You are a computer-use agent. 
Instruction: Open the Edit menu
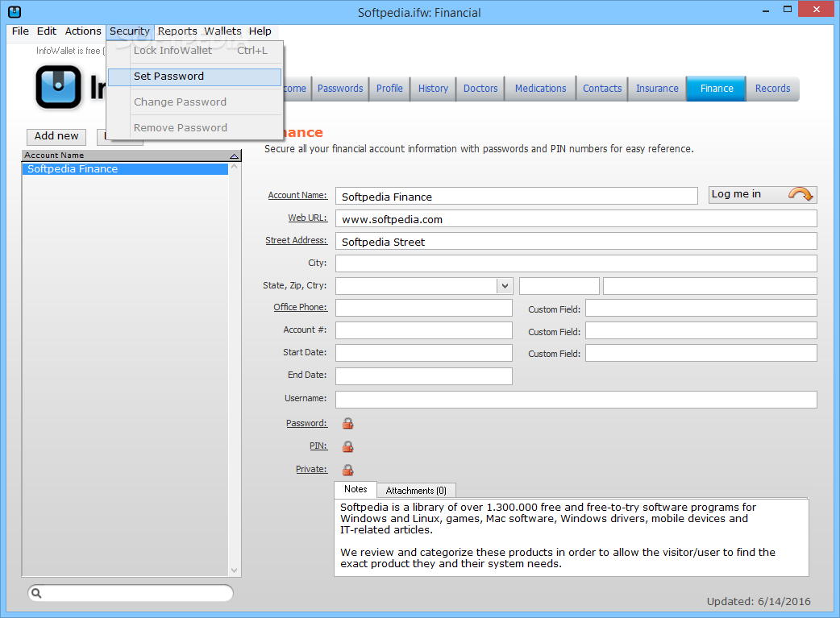pyautogui.click(x=47, y=31)
